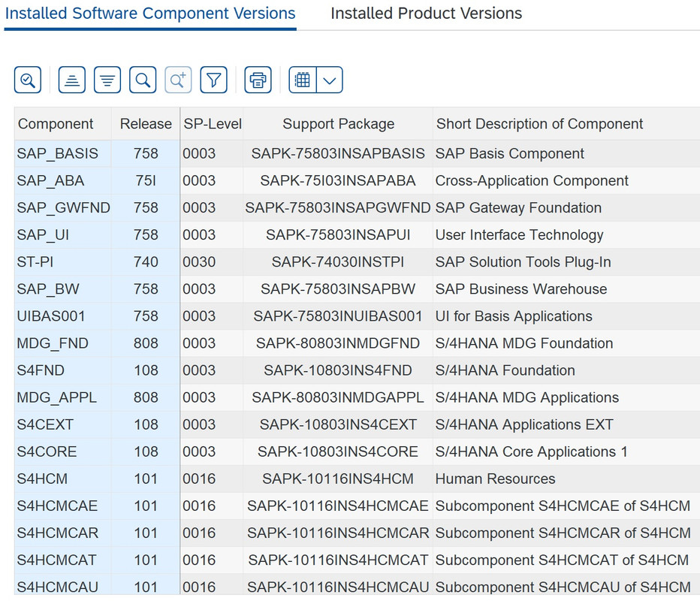Screen dimensions: 700x601
Task: Click support package SAPK-80803INMDGFND
Action: point(338,343)
